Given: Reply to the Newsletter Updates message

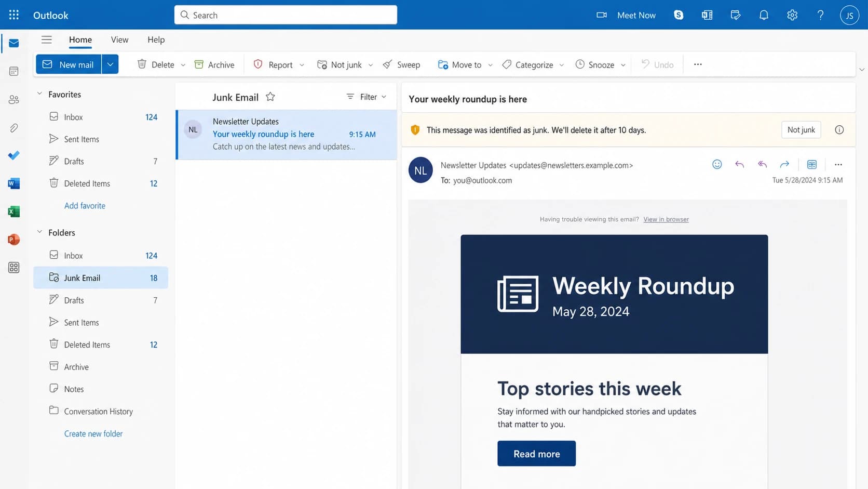Looking at the screenshot, I should 740,164.
